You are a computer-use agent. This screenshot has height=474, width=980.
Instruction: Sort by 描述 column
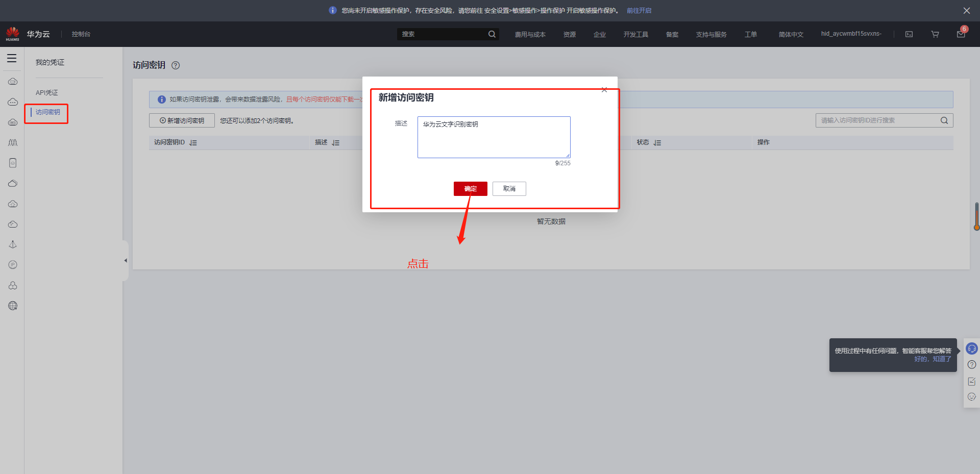(x=335, y=143)
